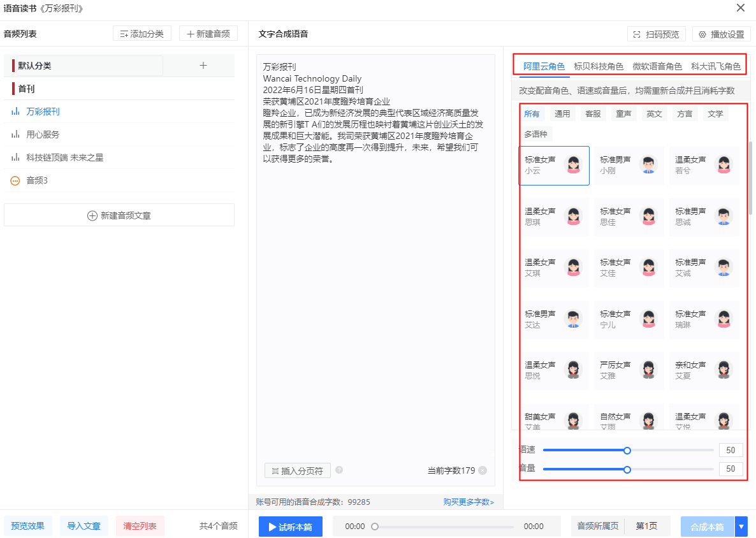Select the 艾琪 voice avatar
The image size is (756, 538).
coord(573,268)
